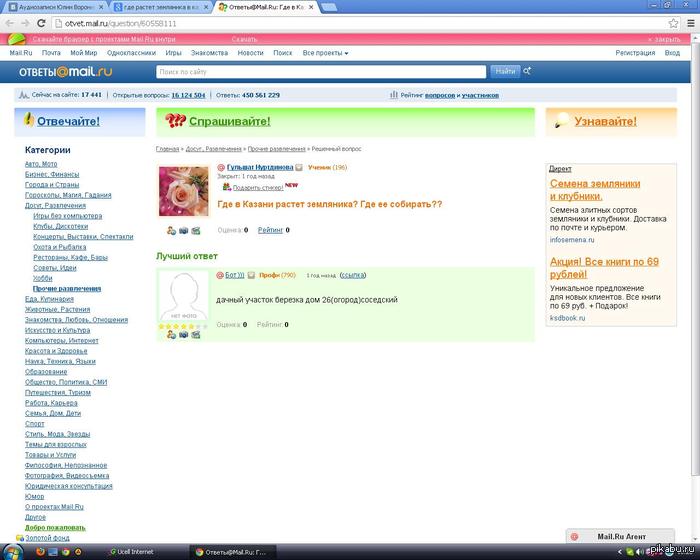700x560 pixels.
Task: Click the @ icon next to asker's name
Action: pyautogui.click(x=221, y=167)
